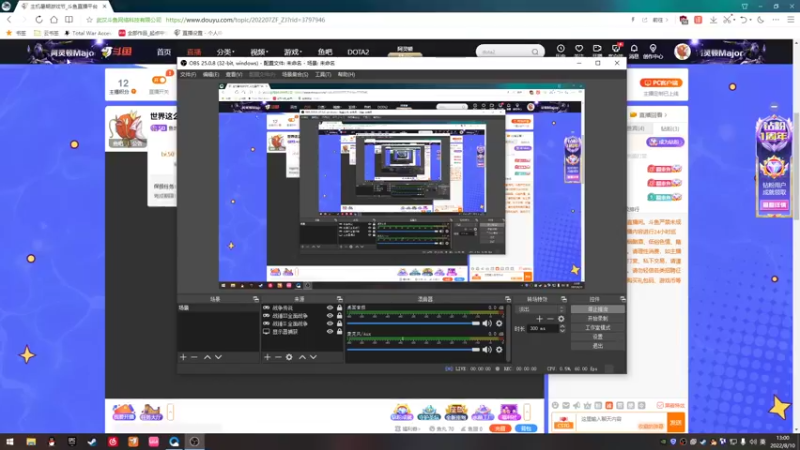Image resolution: width=800 pixels, height=450 pixels.
Task: Toggle the 直播开关 live switch
Action: [159, 80]
